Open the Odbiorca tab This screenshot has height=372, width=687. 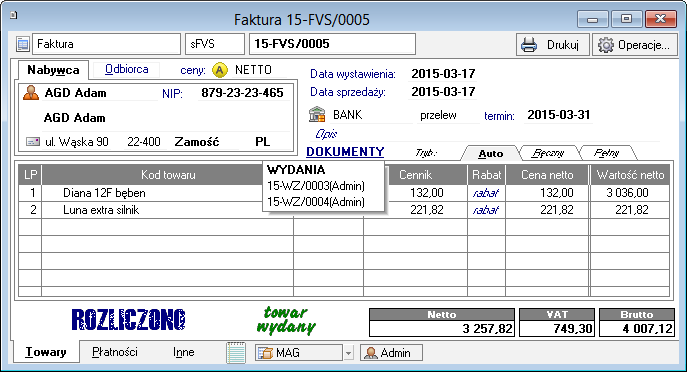(x=127, y=69)
